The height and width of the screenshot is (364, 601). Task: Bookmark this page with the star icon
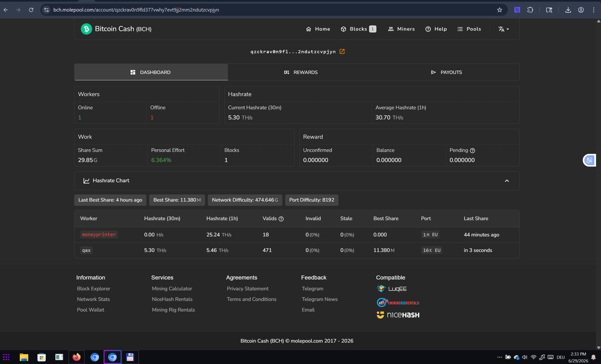pos(500,10)
